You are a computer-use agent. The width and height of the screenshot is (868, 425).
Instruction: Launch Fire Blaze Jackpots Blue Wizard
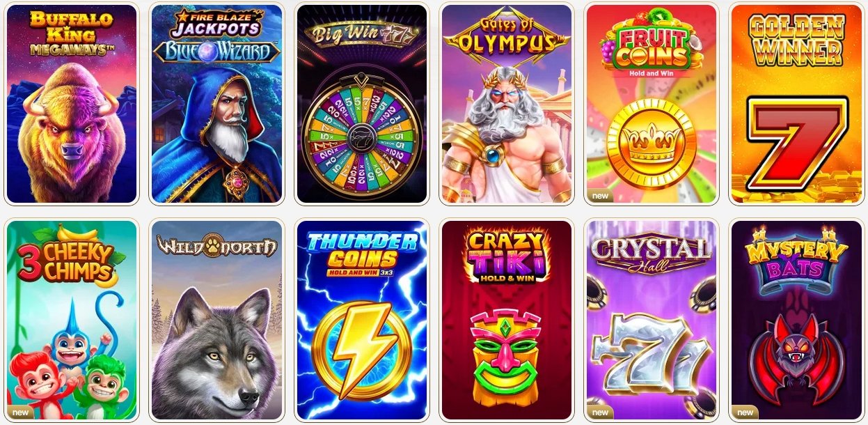point(216,104)
